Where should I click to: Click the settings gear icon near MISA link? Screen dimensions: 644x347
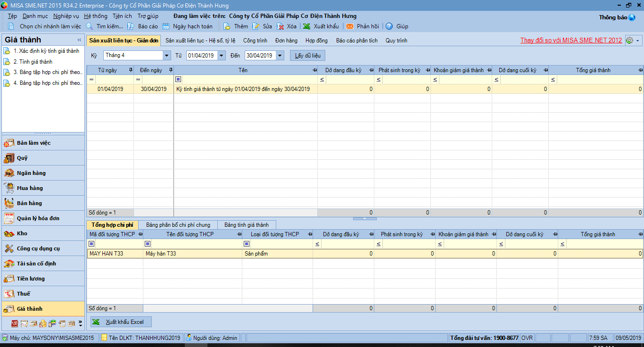[629, 41]
